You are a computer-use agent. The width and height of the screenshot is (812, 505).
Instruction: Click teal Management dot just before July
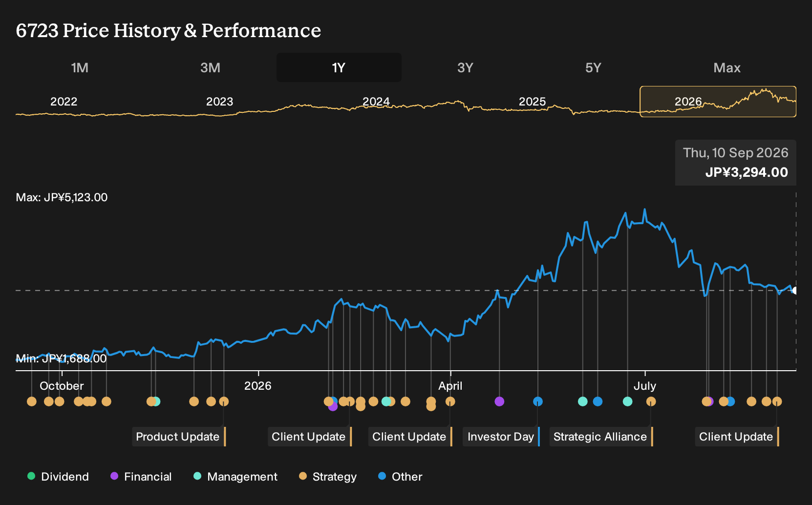point(628,401)
